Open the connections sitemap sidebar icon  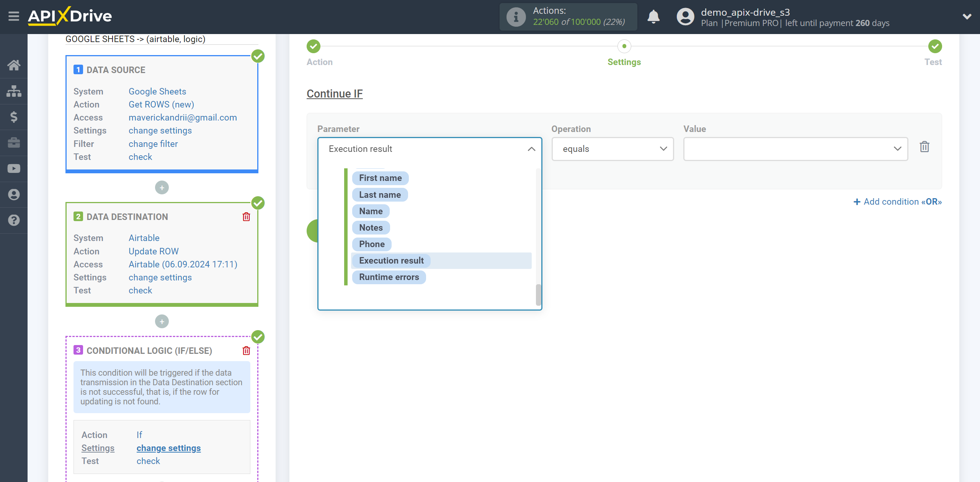pyautogui.click(x=14, y=91)
